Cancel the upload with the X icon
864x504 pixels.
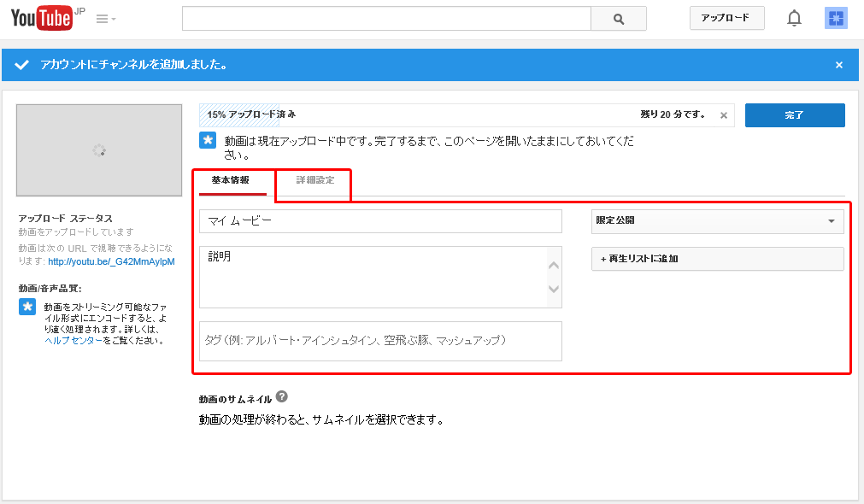(723, 115)
